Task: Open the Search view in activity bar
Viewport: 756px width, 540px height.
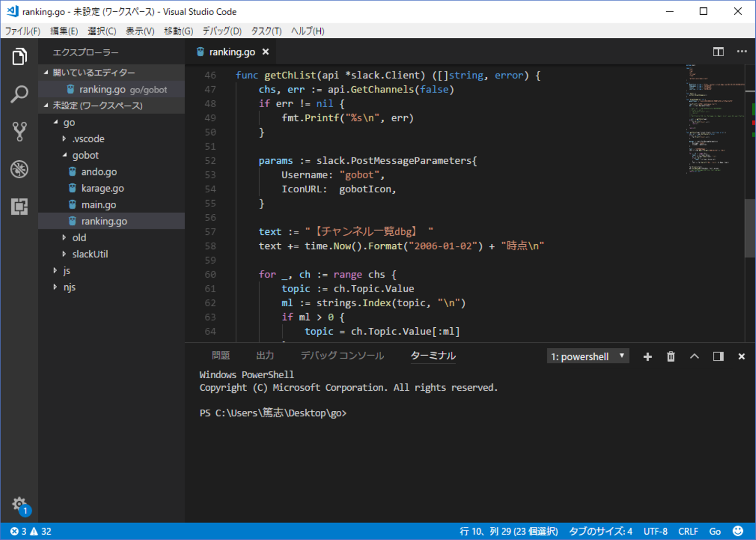Action: click(19, 95)
